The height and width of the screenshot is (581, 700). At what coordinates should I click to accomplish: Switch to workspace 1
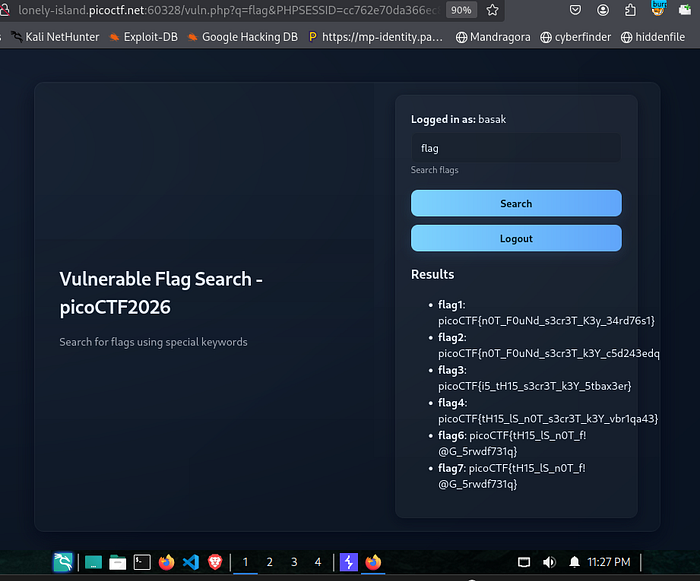point(245,562)
